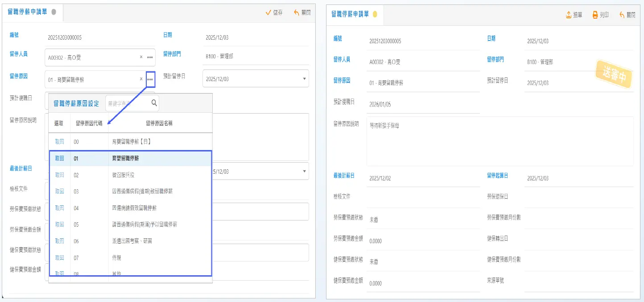Click 取回 link for code 00 育嬰留職停薪【日】
The width and height of the screenshot is (644, 302).
click(59, 142)
